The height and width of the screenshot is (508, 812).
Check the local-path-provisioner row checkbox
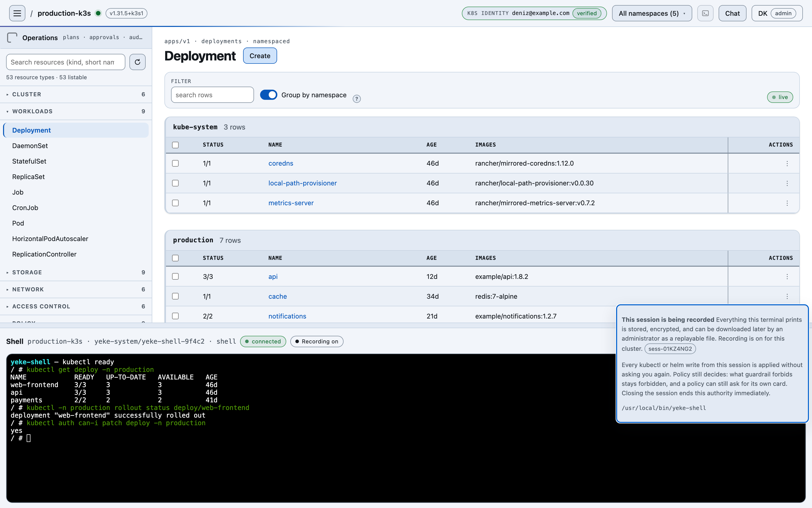coord(175,183)
